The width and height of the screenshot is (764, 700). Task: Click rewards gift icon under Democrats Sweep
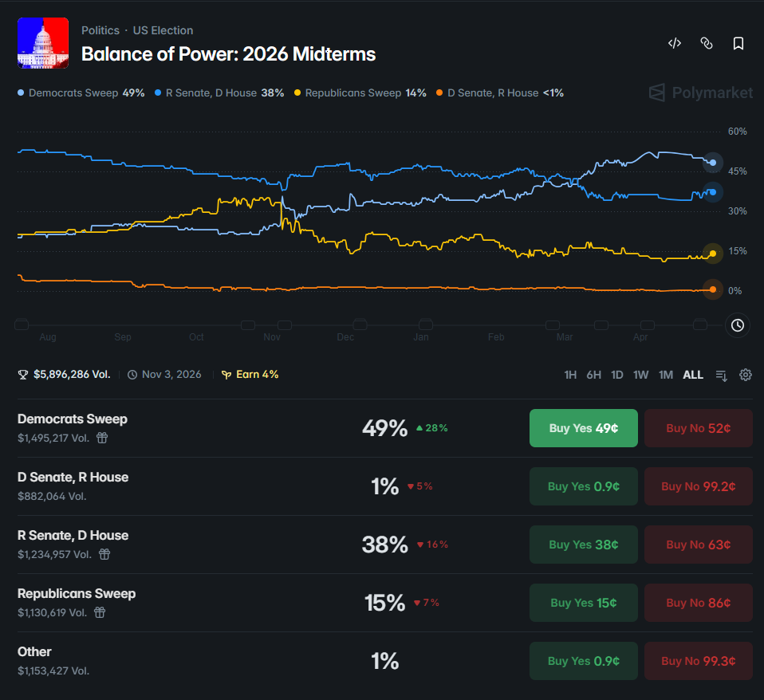[102, 438]
